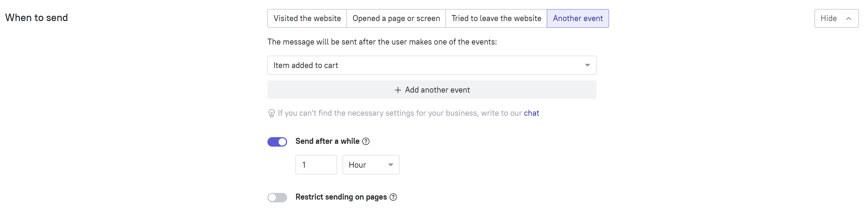Screen dimensions: 868x208
Task: Select the Tried to leave the website tab
Action: [x=496, y=18]
